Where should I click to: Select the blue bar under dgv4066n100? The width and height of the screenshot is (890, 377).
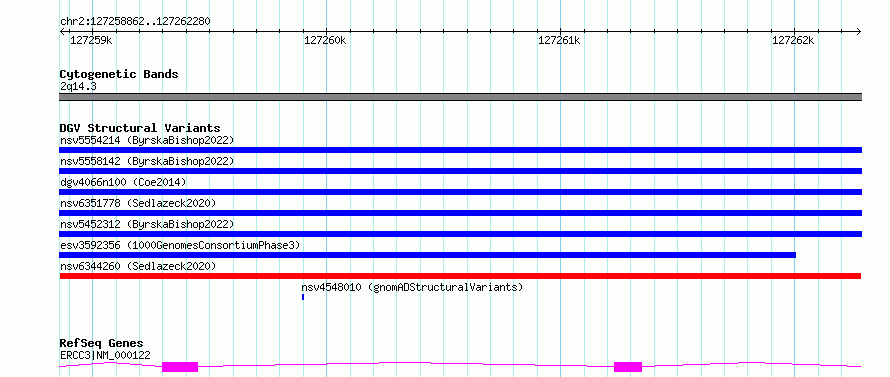[460, 192]
